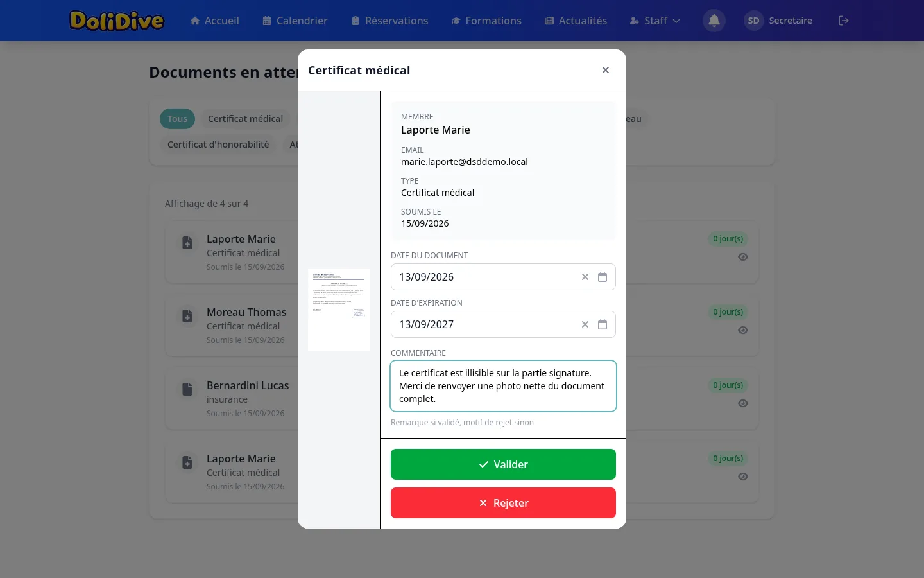View Moreau Thomas document via eye icon

click(743, 330)
